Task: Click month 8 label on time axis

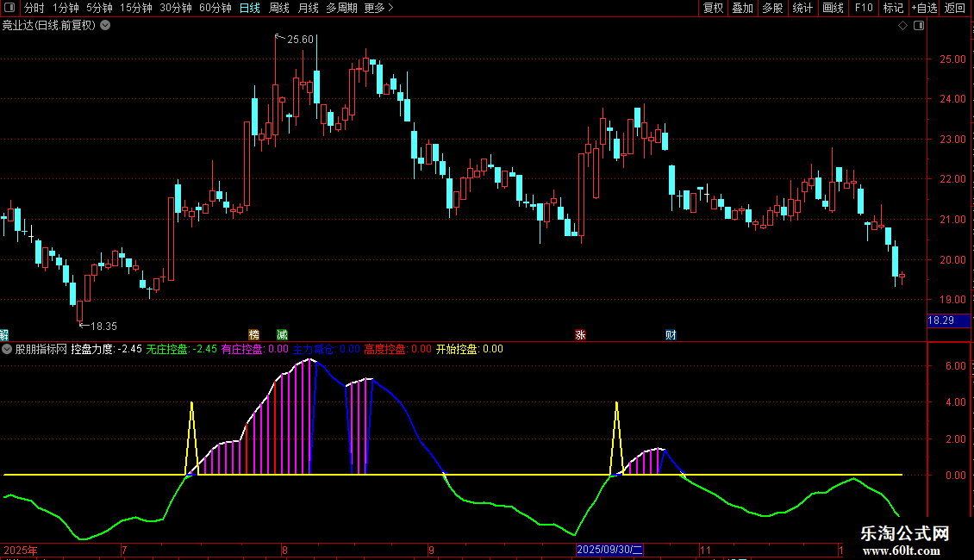Action: pos(284,550)
